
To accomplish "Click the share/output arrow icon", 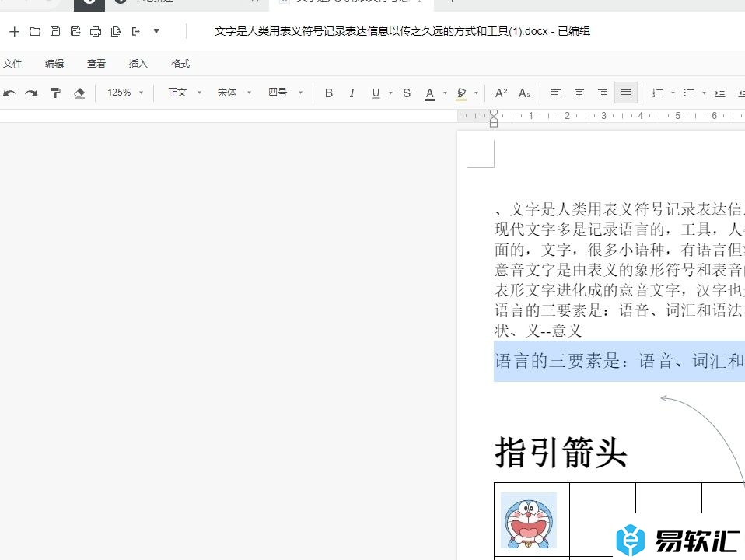I will click(x=136, y=31).
